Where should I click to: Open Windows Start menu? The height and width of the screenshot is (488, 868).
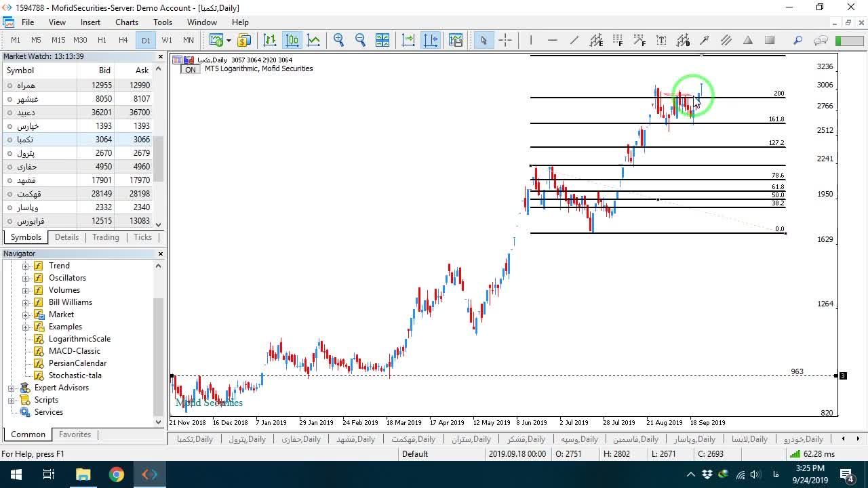[15, 474]
